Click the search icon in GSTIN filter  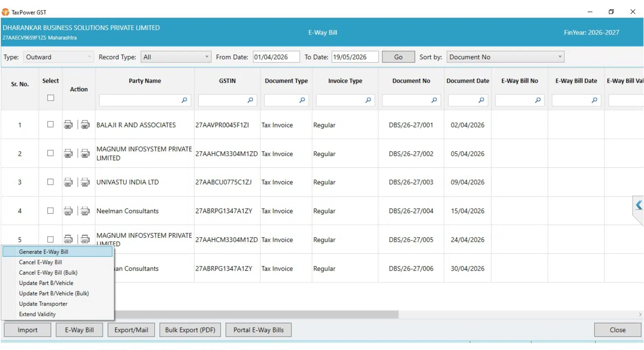click(250, 100)
